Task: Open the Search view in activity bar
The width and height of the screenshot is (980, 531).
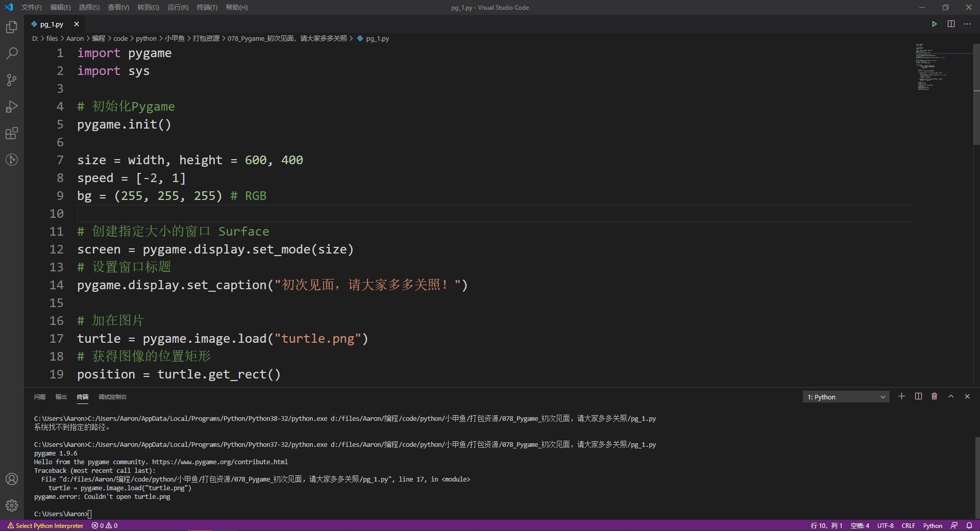Action: (x=11, y=53)
